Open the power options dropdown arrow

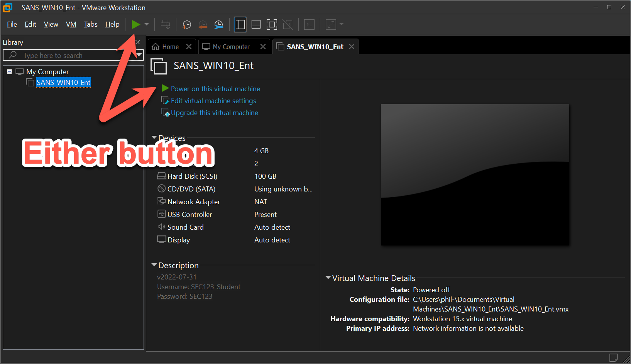tap(147, 25)
